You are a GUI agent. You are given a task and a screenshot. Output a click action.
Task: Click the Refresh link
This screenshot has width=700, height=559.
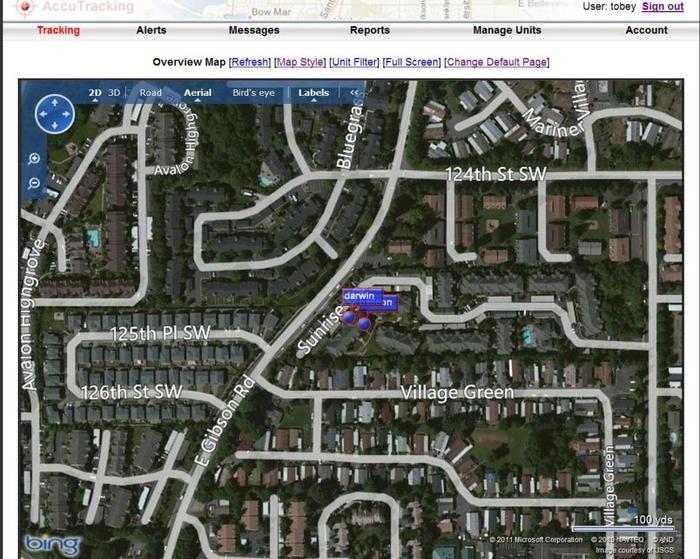(x=250, y=62)
